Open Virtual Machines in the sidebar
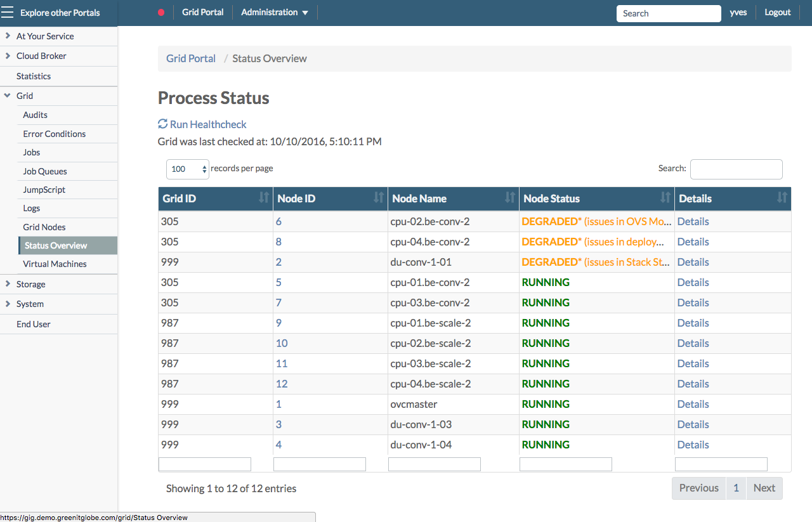 55,264
